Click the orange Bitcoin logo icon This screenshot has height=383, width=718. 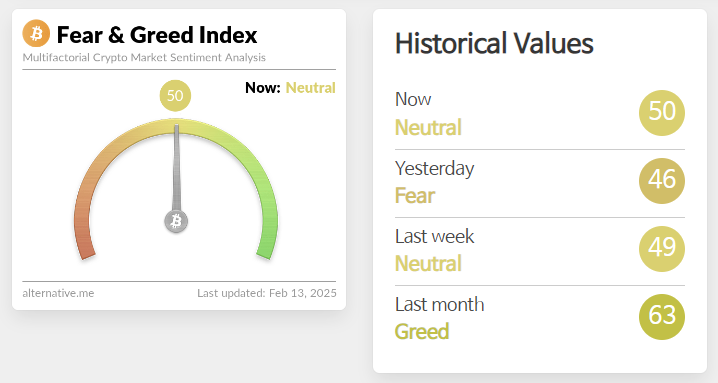36,33
